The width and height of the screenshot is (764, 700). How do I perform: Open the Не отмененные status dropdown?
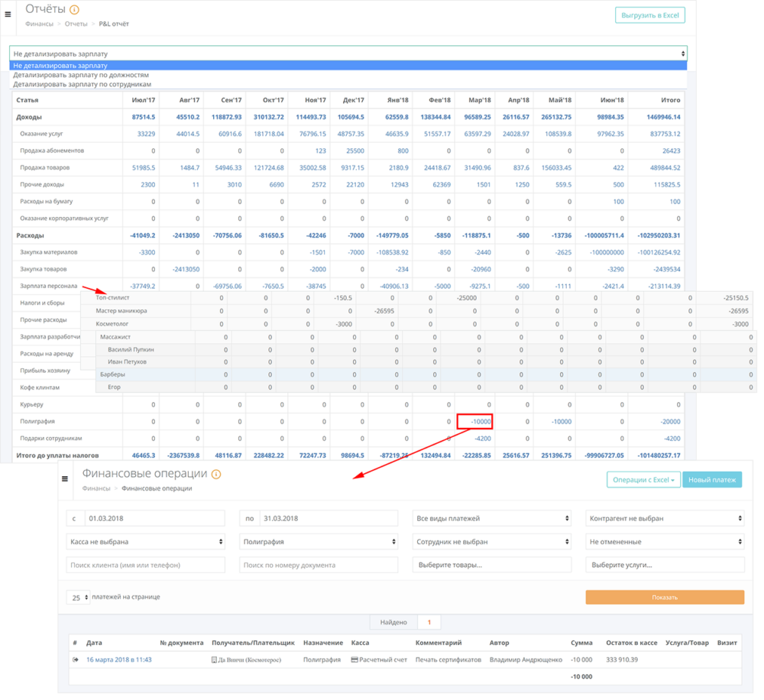pos(665,542)
